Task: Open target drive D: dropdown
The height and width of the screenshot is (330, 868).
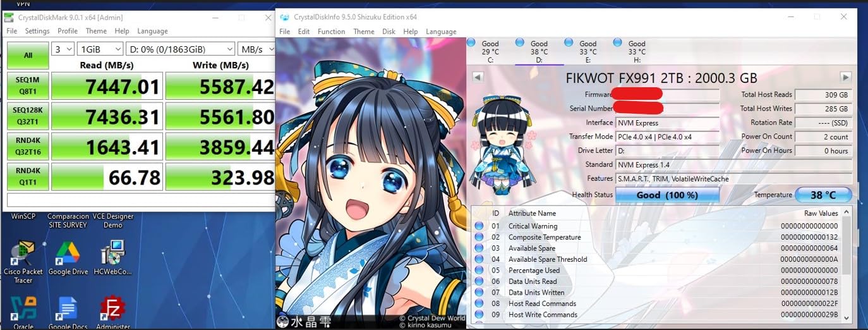Action: [x=180, y=49]
